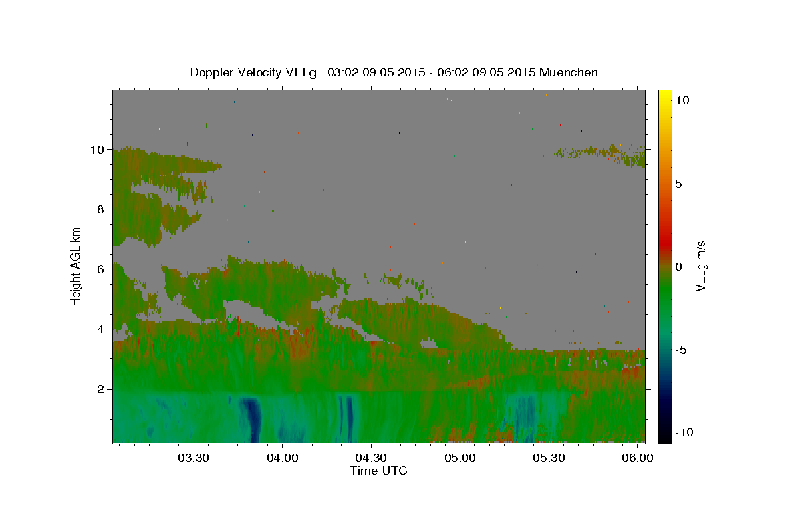Click the "VELg m/s" colorbar label
Screen dimensions: 798x532
point(700,266)
